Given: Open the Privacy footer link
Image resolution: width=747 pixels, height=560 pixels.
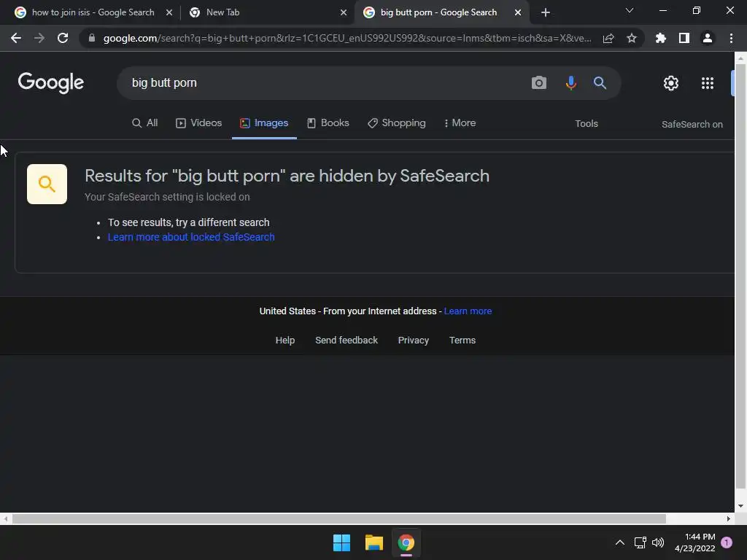Looking at the screenshot, I should click(x=414, y=340).
